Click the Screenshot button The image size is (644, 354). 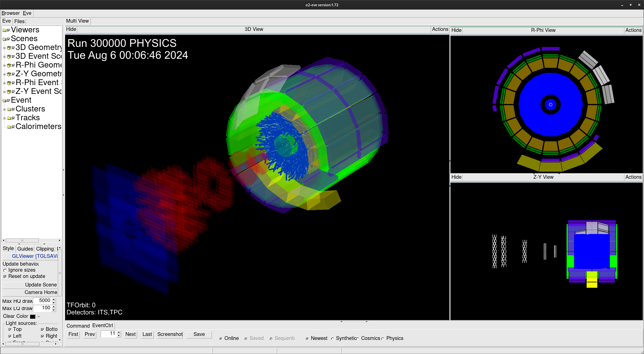click(x=170, y=334)
